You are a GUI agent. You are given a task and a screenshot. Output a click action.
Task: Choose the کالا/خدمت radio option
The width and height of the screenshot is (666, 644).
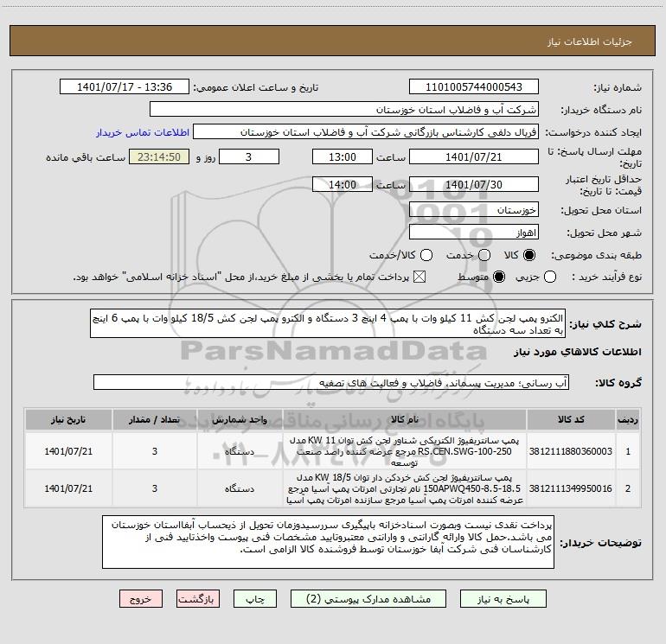coord(426,255)
